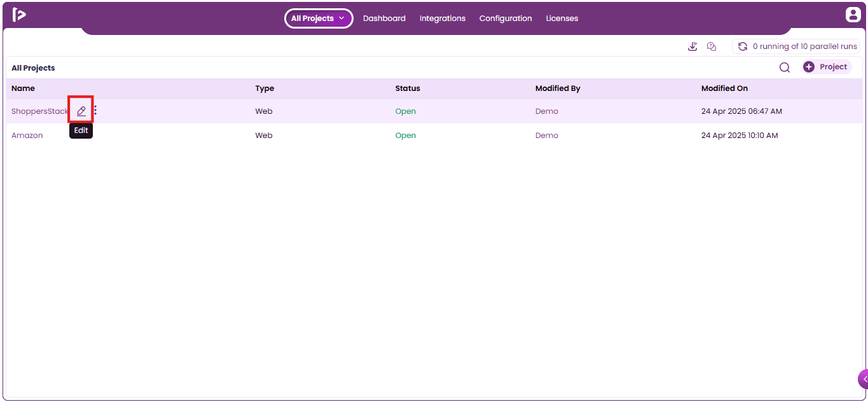This screenshot has width=868, height=402.
Task: Select the Configuration menu item
Action: [x=506, y=18]
